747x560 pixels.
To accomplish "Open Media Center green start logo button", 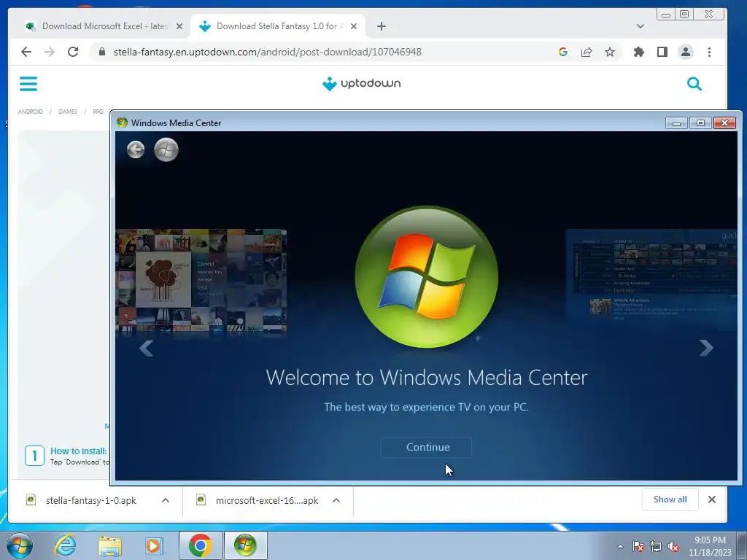I will pos(166,149).
